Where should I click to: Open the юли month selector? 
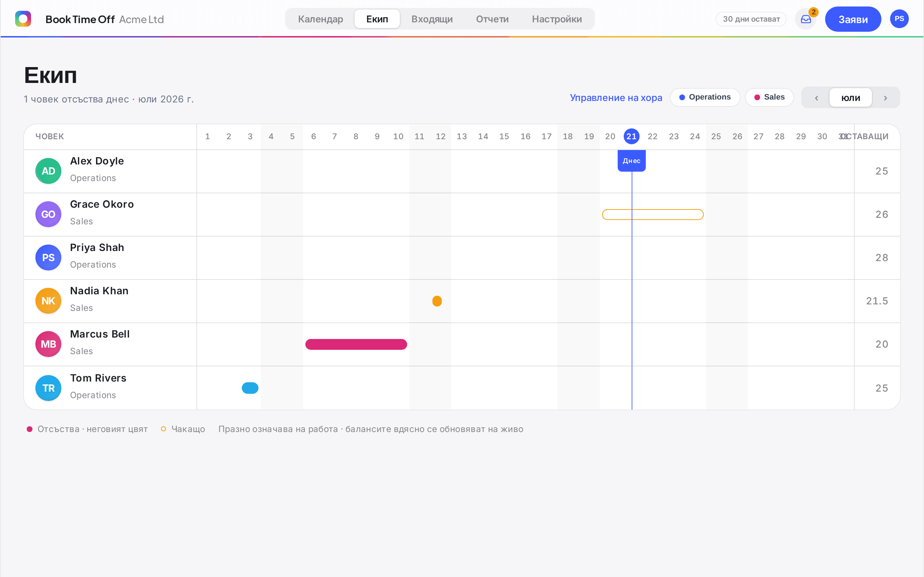coord(851,98)
